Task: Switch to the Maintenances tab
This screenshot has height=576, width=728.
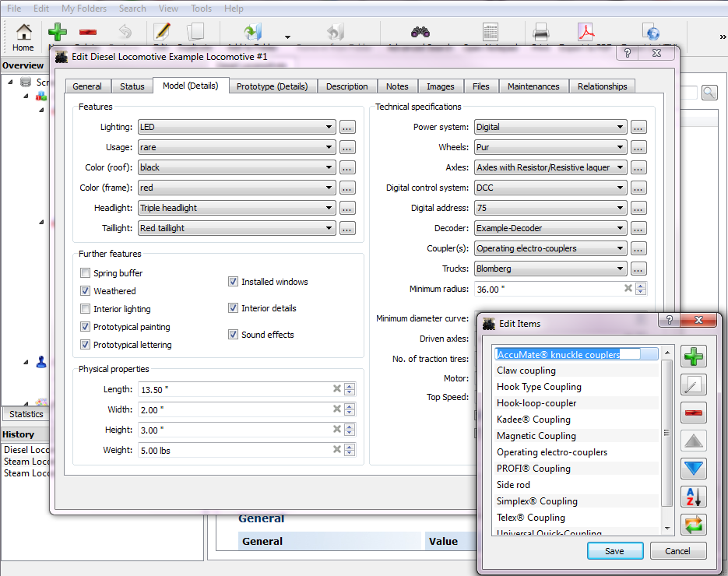Action: click(x=533, y=86)
